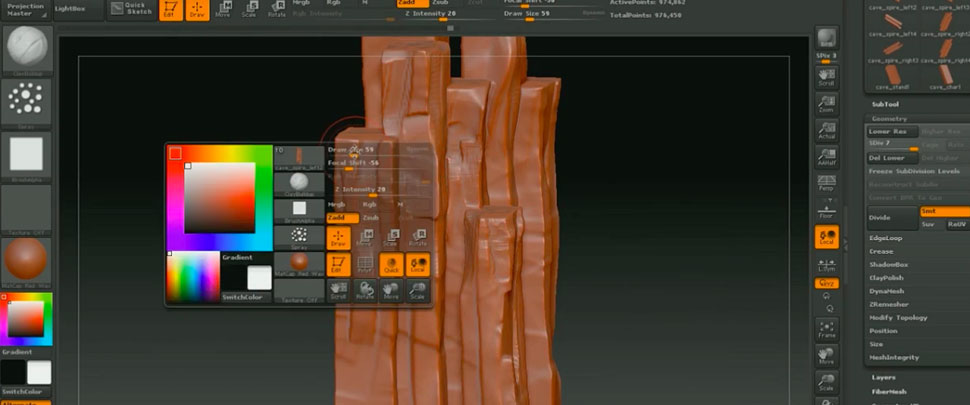This screenshot has height=405, width=970.
Task: Select Spray stroke in the popup
Action: pyautogui.click(x=299, y=237)
